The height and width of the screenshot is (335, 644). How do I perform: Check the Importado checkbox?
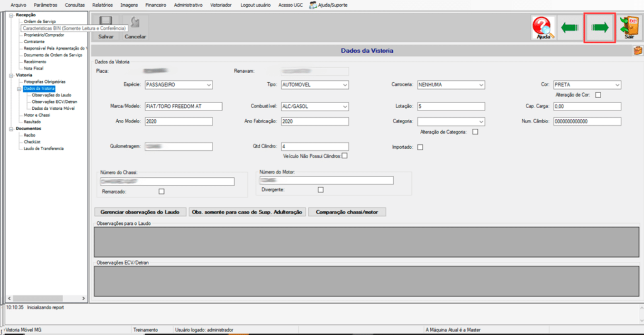point(420,147)
